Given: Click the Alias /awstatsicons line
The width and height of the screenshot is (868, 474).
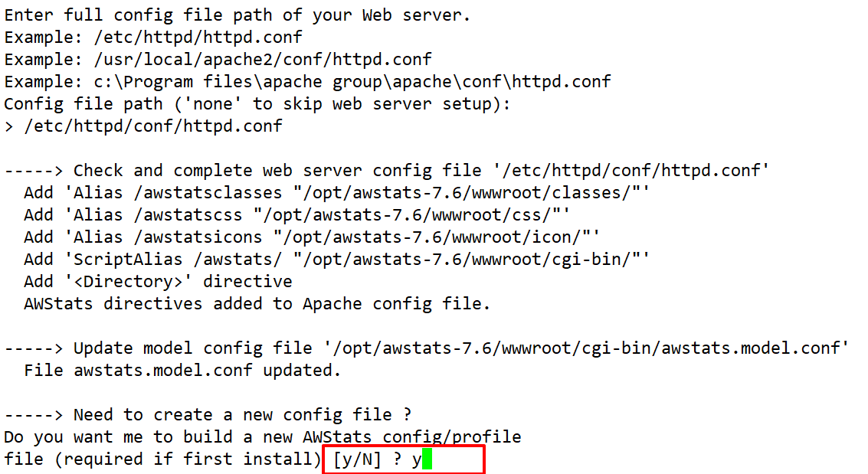Looking at the screenshot, I should tap(312, 237).
